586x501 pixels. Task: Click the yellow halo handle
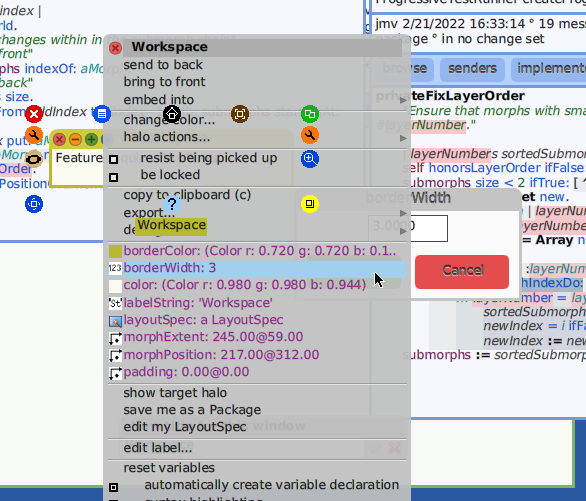tap(310, 204)
